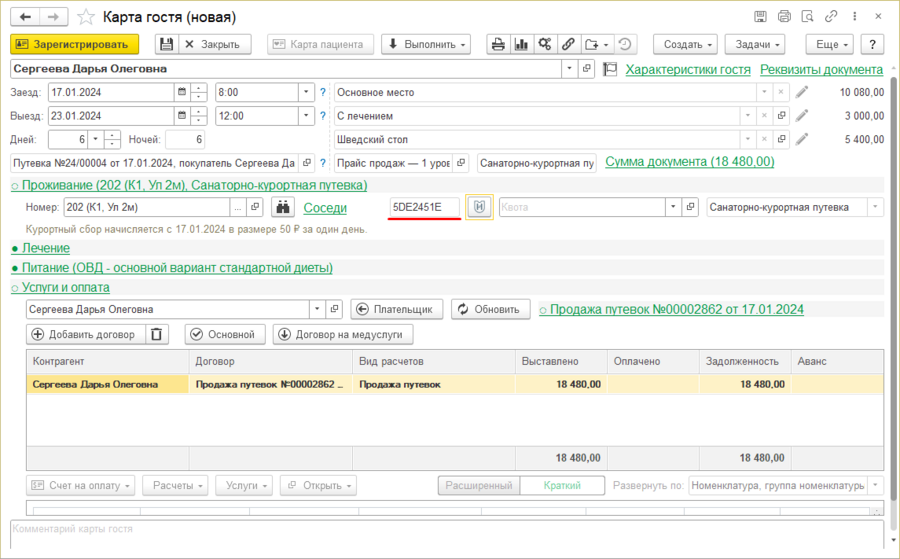This screenshot has height=559, width=900.
Task: Add the guest card to favorites with the star
Action: tap(86, 17)
